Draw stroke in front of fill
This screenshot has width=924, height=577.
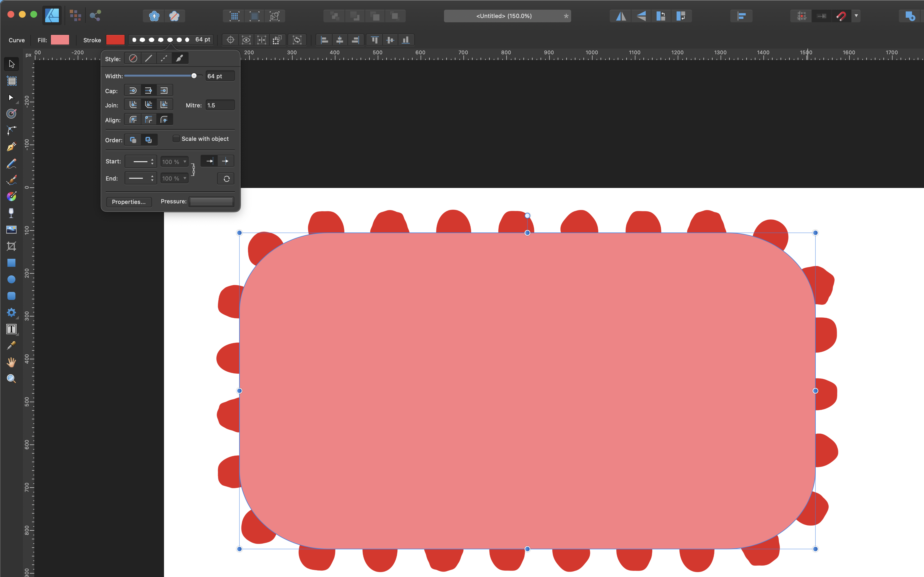[149, 140]
